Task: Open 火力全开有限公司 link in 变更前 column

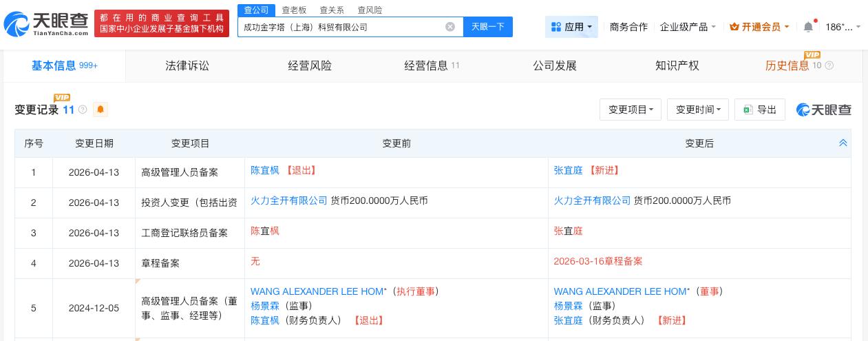Action: pyautogui.click(x=289, y=200)
